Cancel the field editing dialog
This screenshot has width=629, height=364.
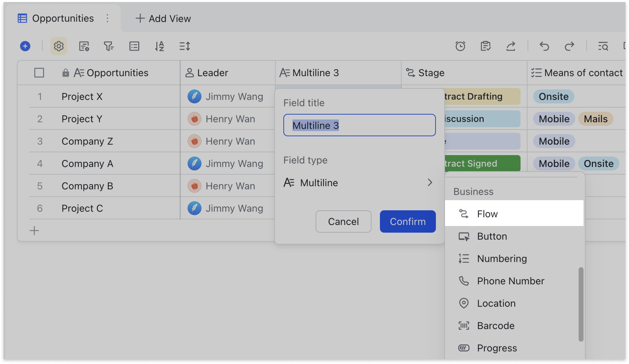pos(343,221)
